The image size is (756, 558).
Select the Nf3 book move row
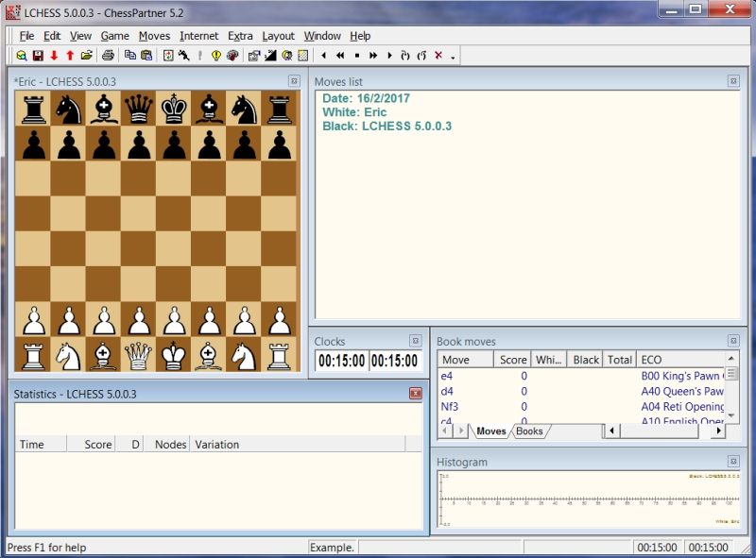pyautogui.click(x=581, y=407)
